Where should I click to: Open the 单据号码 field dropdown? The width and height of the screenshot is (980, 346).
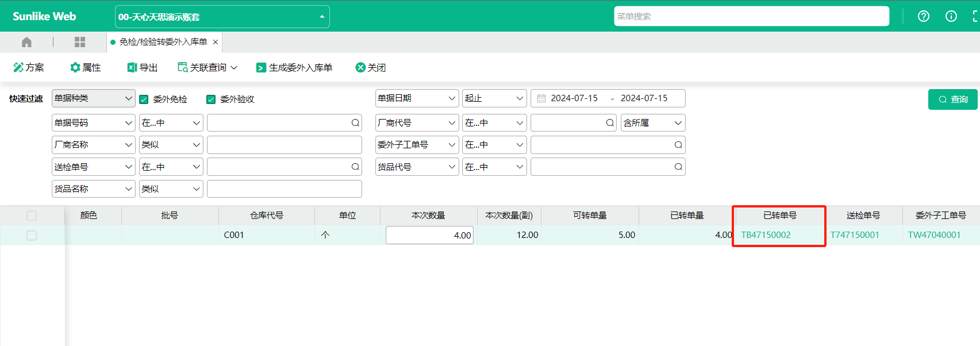(x=94, y=123)
